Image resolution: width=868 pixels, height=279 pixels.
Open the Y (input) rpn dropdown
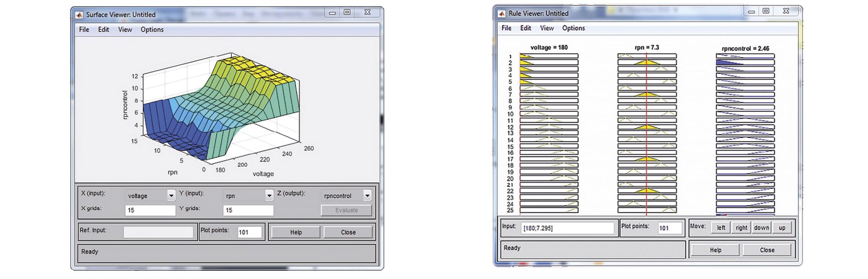click(269, 195)
